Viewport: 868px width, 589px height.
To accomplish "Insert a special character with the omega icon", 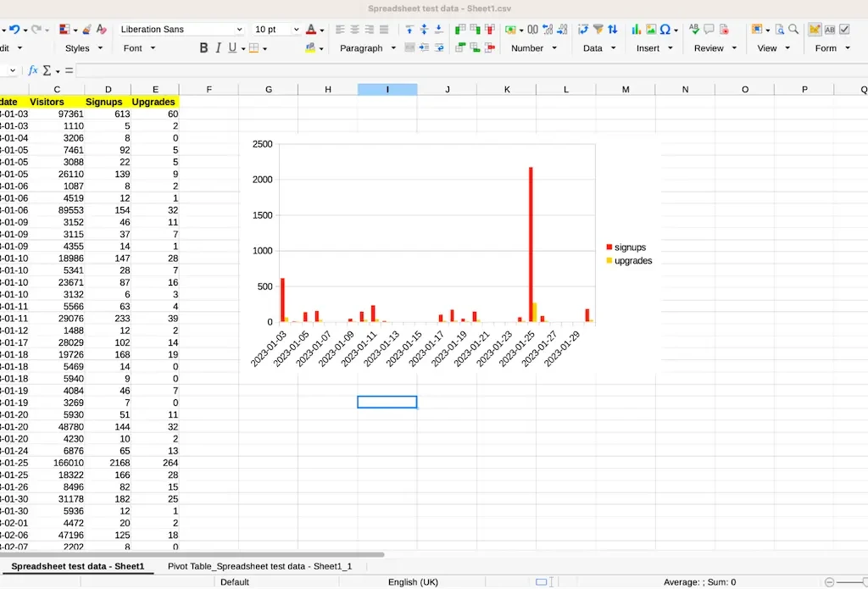I will point(665,28).
